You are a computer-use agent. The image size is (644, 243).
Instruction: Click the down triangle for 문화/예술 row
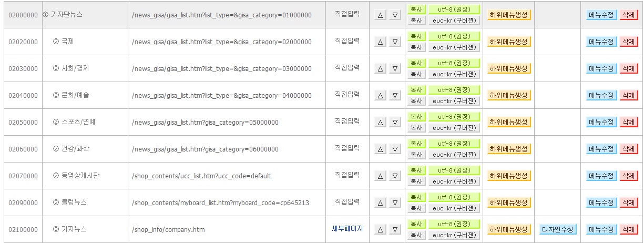click(x=395, y=95)
